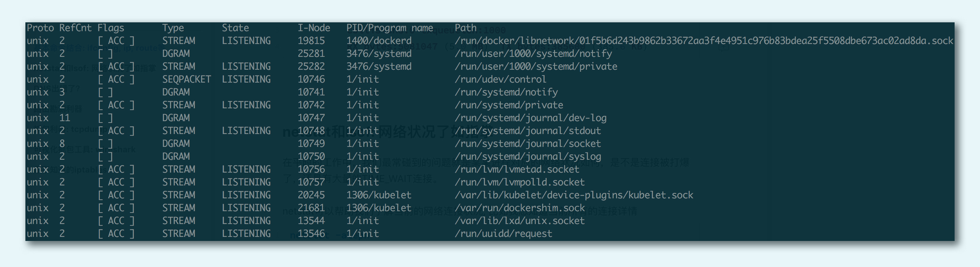Click the Proto column header
This screenshot has width=980, height=267.
point(40,28)
